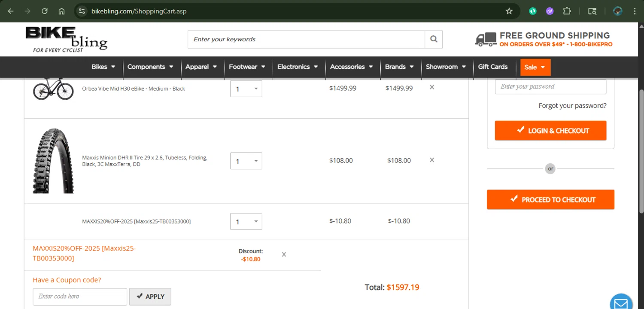Reload the page with the refresh icon
644x309 pixels.
pyautogui.click(x=45, y=11)
